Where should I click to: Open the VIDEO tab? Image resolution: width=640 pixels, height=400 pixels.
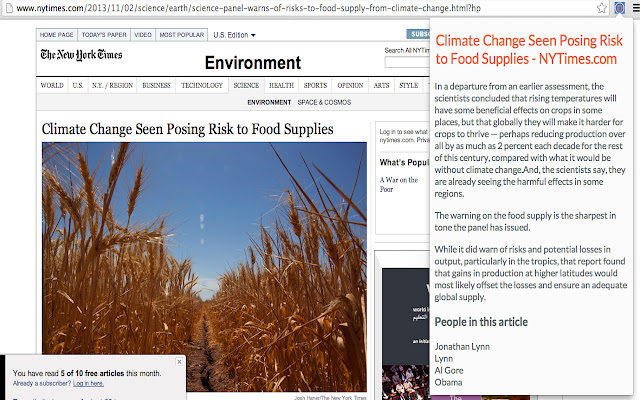click(x=143, y=35)
